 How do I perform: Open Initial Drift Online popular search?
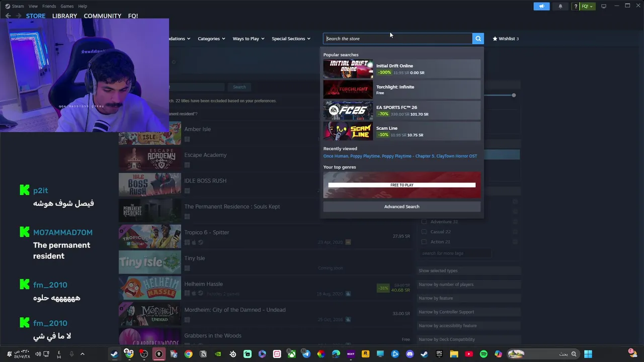click(401, 69)
